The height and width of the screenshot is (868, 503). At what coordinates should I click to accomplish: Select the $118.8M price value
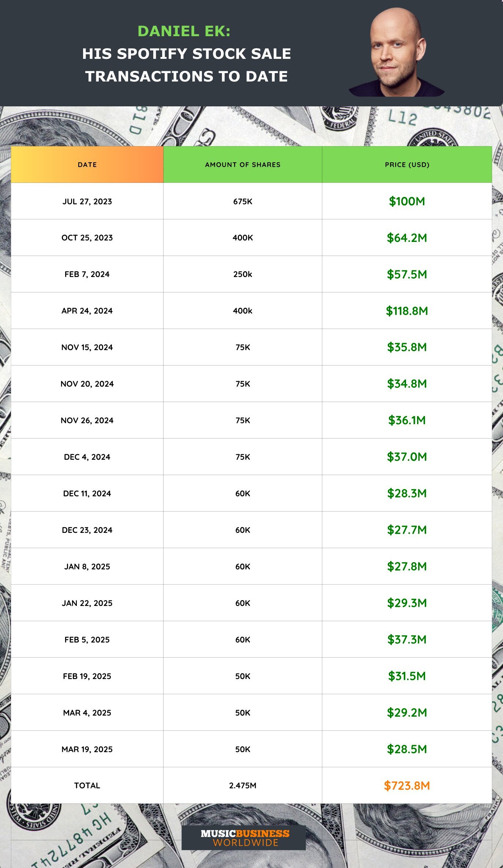coord(407,311)
